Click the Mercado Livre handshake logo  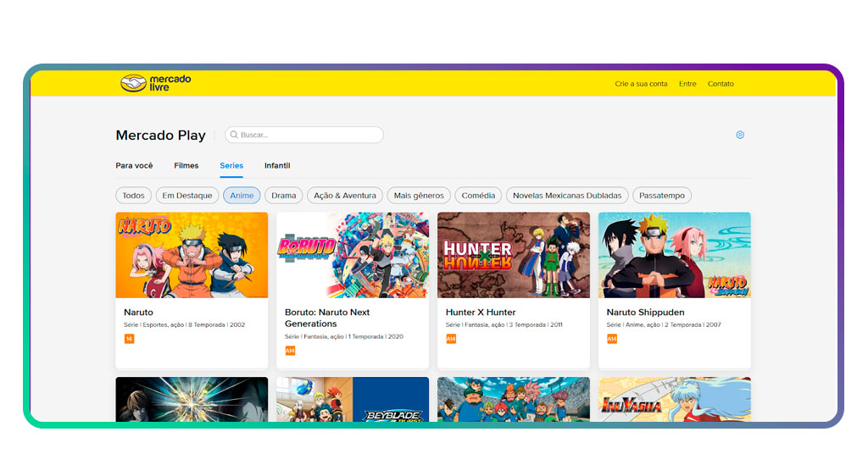[156, 83]
